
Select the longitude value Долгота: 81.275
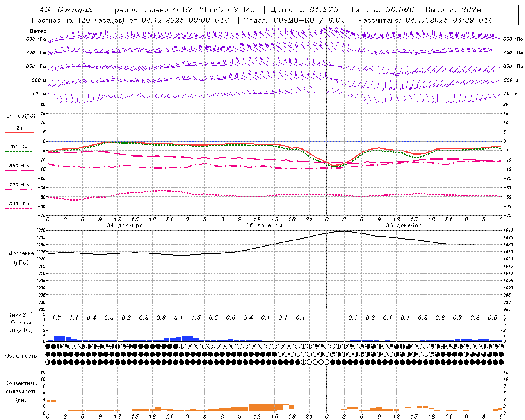pyautogui.click(x=304, y=10)
